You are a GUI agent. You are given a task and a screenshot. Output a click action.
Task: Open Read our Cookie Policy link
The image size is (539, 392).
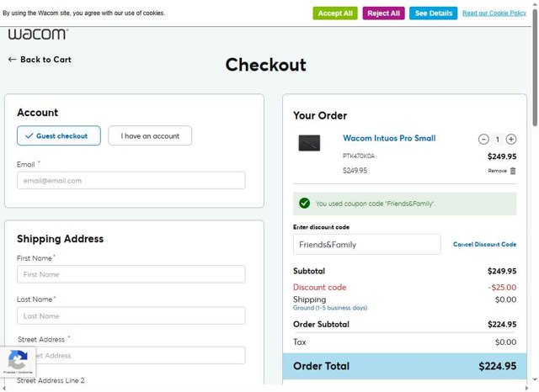[x=494, y=13]
